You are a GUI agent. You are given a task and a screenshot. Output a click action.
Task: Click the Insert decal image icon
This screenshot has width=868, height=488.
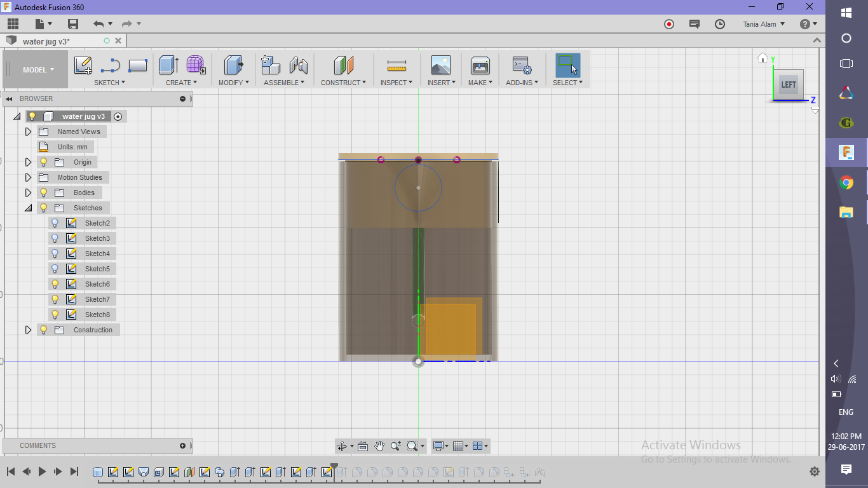pyautogui.click(x=441, y=65)
